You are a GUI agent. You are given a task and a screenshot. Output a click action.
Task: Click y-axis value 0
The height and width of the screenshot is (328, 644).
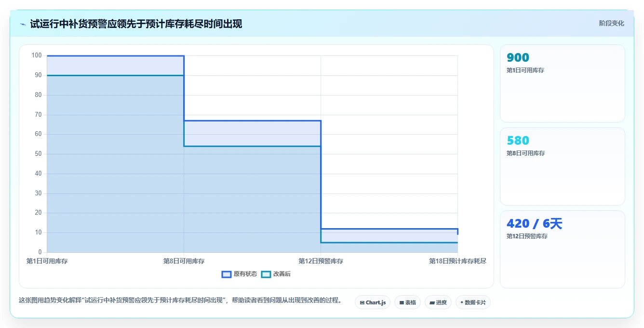click(x=40, y=252)
